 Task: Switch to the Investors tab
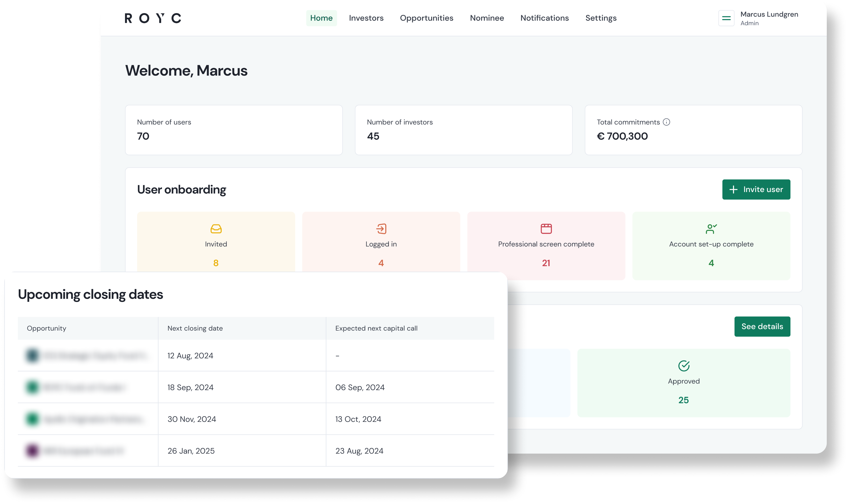(x=366, y=18)
